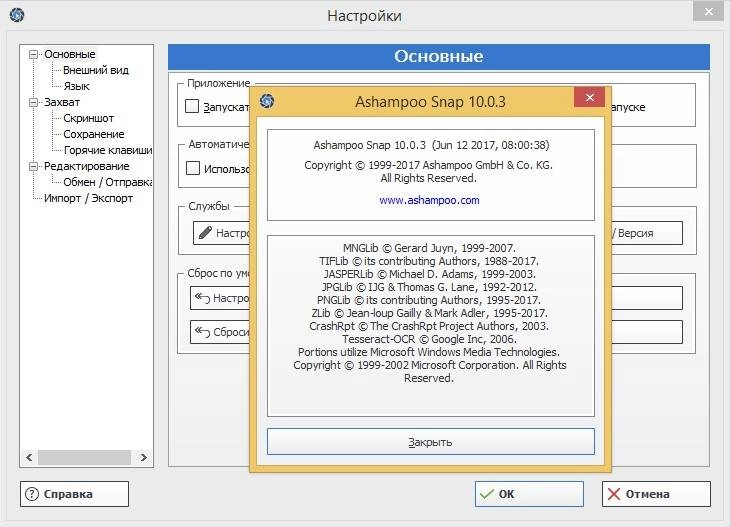The height and width of the screenshot is (527, 731).
Task: Toggle the Запускать checkbox under Приложение
Action: pyautogui.click(x=192, y=106)
